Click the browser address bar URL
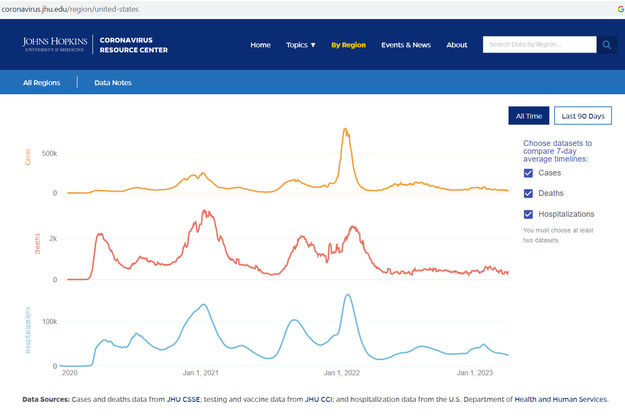This screenshot has width=625, height=417. pos(70,9)
